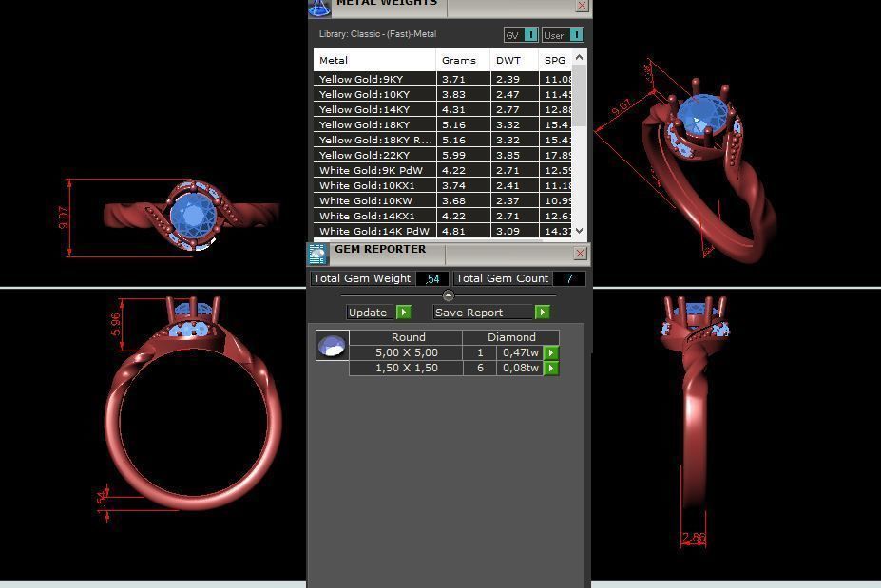Toggle the User library switch
Viewport: 881px width, 588px height.
[x=577, y=35]
